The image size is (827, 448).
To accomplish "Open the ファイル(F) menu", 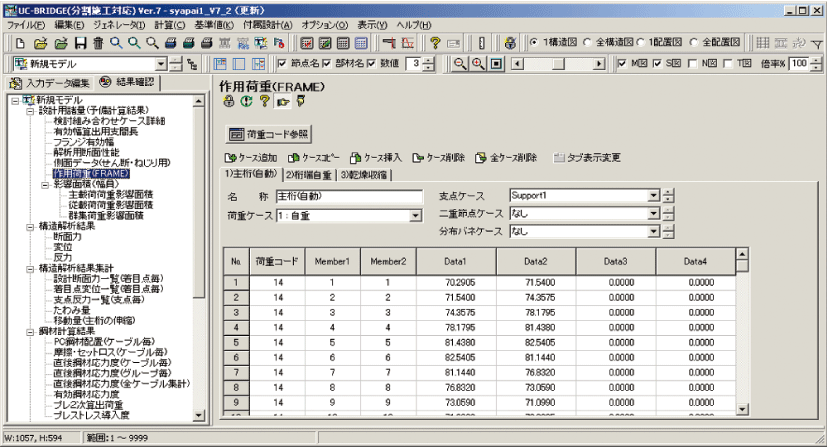I will click(25, 25).
